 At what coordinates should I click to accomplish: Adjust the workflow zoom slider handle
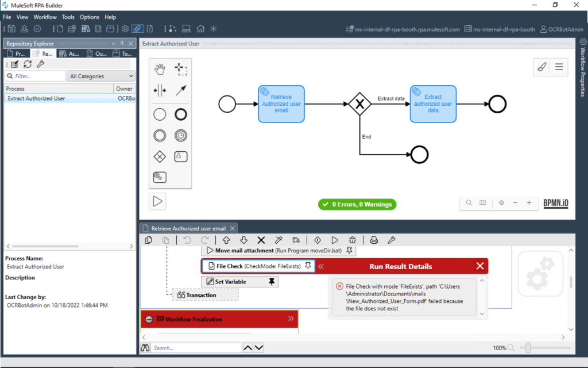[528, 348]
